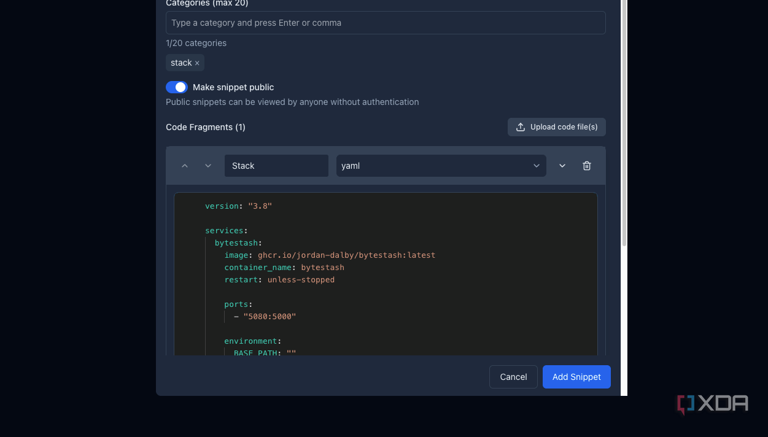Click the image: ghcr.io line in code
Image resolution: width=768 pixels, height=437 pixels.
point(330,255)
